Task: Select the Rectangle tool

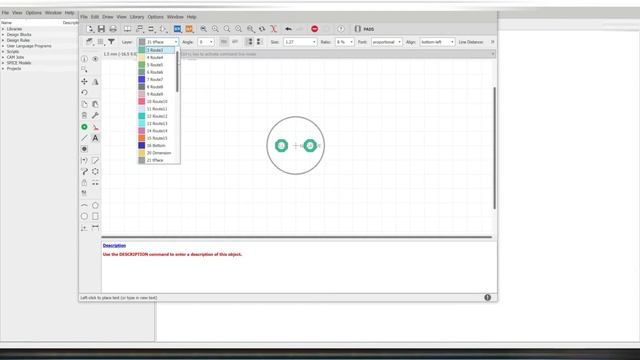Action: pos(95,216)
